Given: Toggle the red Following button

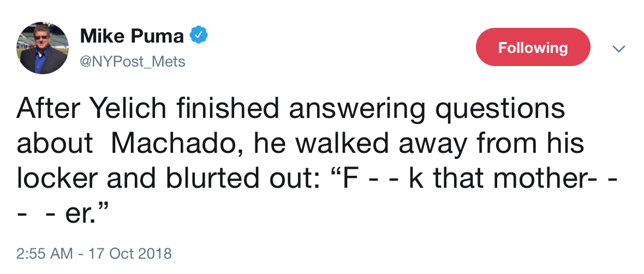Looking at the screenshot, I should [533, 48].
